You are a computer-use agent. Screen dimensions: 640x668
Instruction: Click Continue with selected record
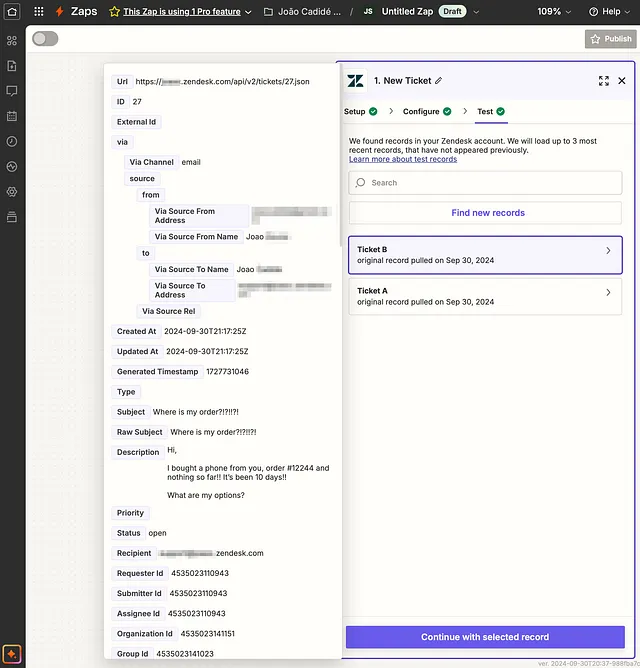point(485,637)
